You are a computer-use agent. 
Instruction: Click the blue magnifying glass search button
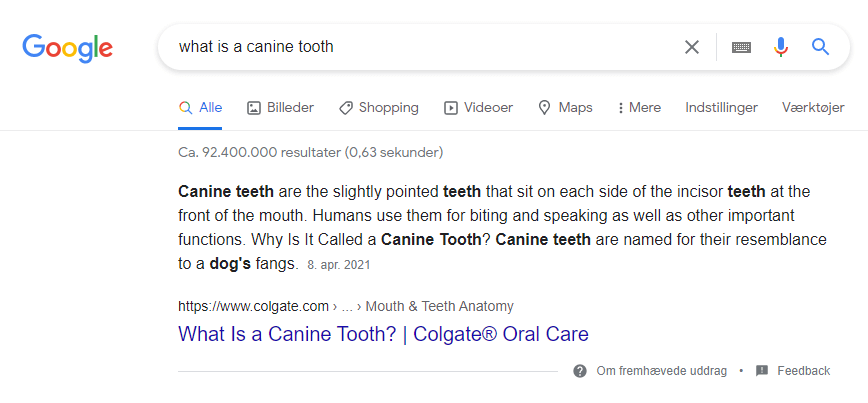821,47
